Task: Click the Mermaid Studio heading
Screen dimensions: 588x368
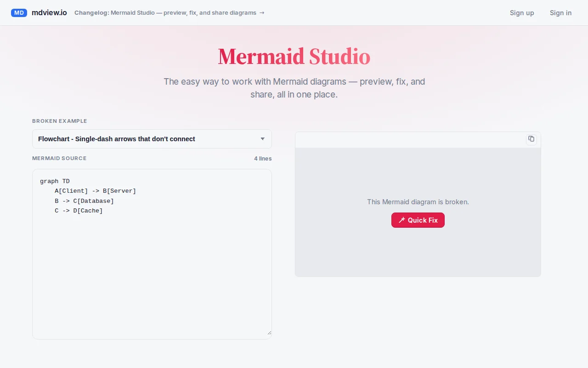Action: 294,57
